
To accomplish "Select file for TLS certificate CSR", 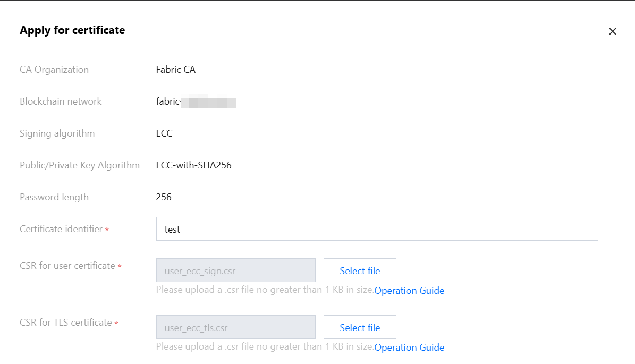I will coord(360,327).
